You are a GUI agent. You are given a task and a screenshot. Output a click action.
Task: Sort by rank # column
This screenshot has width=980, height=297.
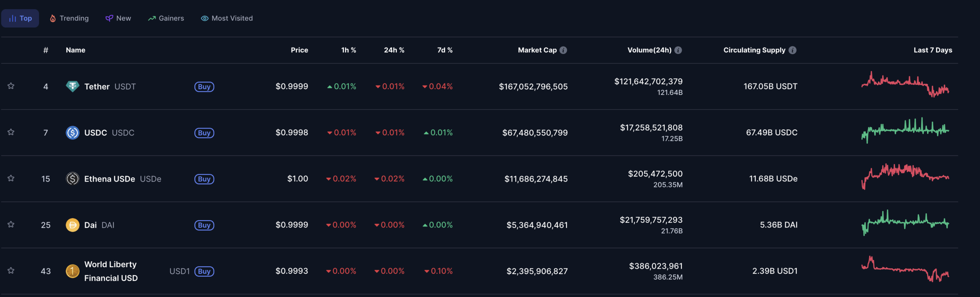46,50
